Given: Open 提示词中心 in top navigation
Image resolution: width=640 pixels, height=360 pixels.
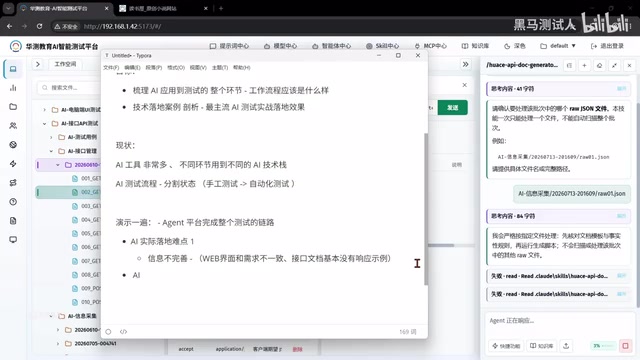Looking at the screenshot, I should point(229,46).
